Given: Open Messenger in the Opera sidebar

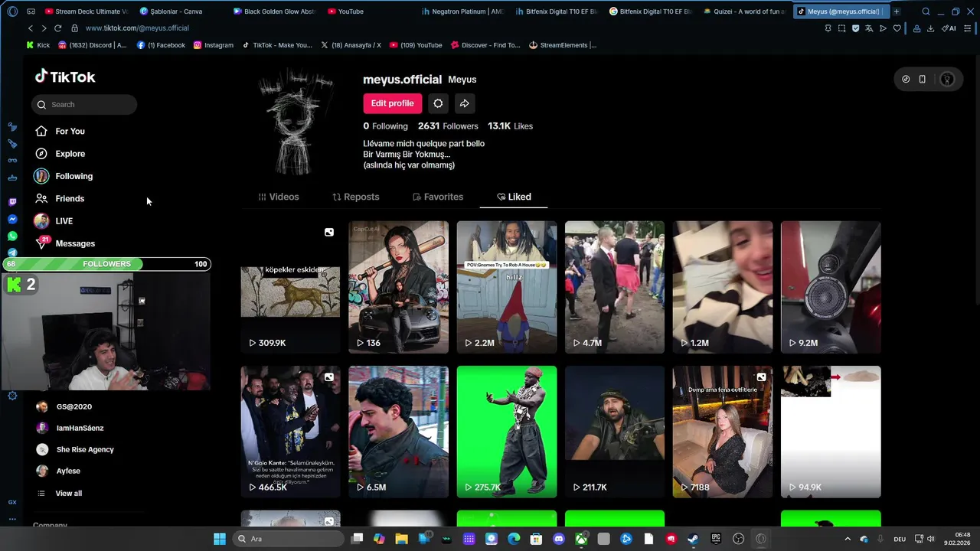Looking at the screenshot, I should pyautogui.click(x=12, y=219).
